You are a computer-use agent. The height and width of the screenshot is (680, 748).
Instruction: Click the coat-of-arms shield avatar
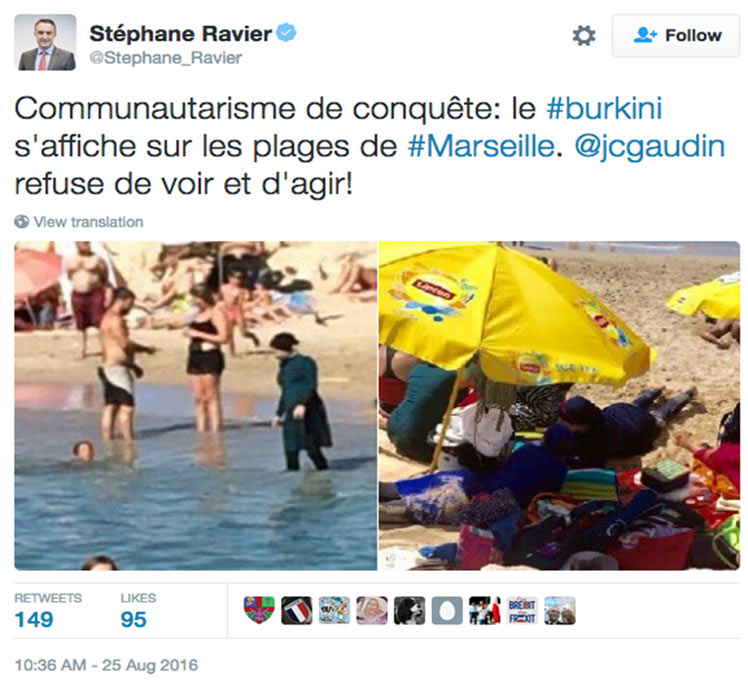coord(259,610)
